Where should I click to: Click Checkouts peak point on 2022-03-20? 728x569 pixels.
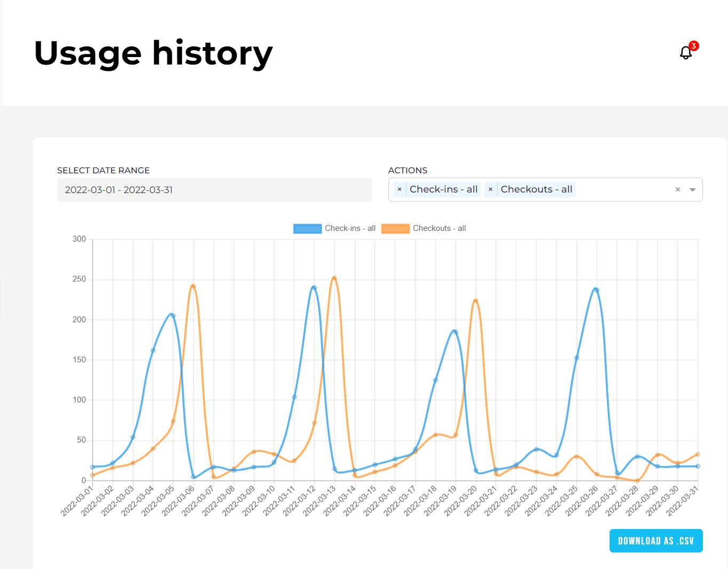[476, 301]
